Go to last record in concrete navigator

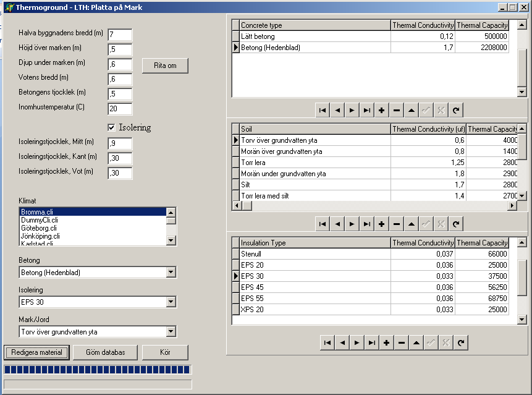(x=367, y=110)
